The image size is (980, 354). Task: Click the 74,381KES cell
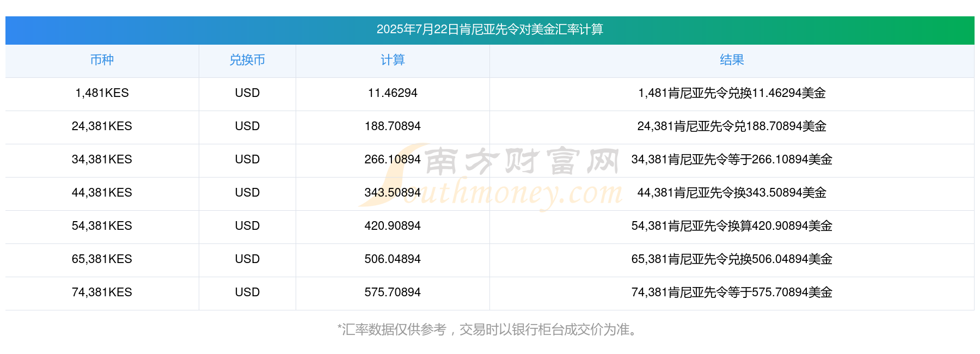[x=102, y=292]
